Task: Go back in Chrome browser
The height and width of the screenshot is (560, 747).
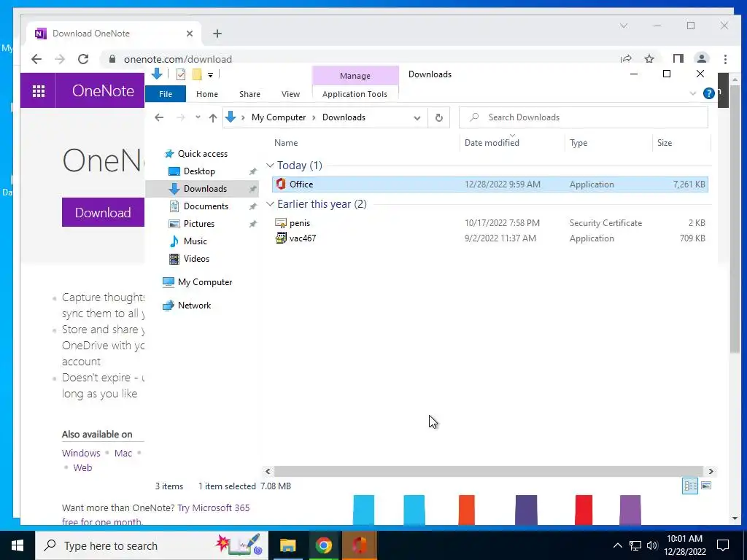Action: 36,59
